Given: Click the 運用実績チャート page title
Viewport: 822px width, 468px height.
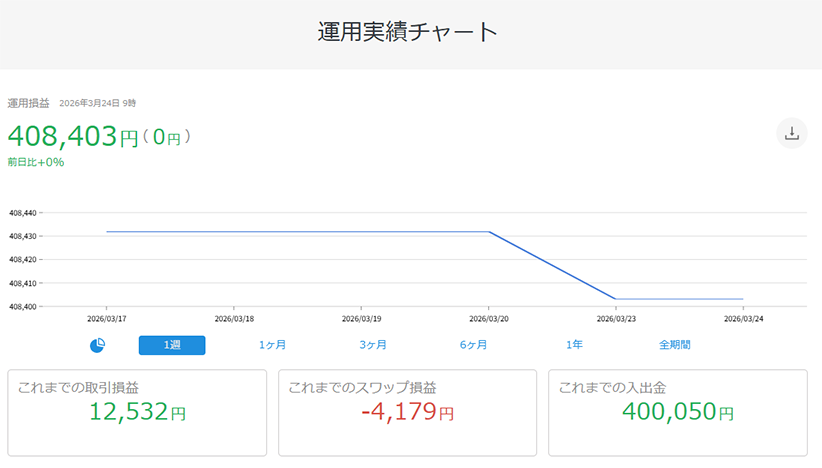Looking at the screenshot, I should 407,32.
